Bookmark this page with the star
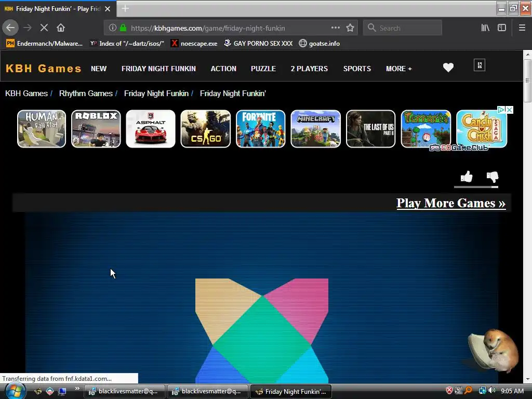Viewport: 532px width, 399px height. (x=350, y=28)
